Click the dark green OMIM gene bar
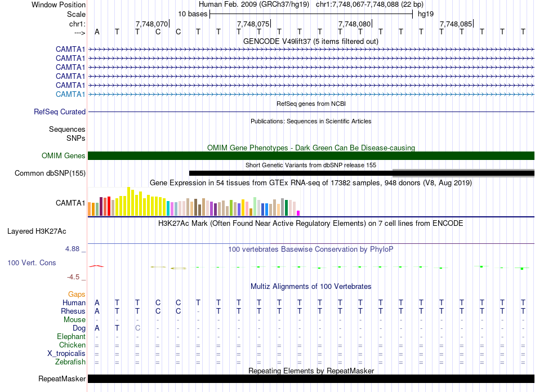The height and width of the screenshot is (392, 535). (311, 156)
